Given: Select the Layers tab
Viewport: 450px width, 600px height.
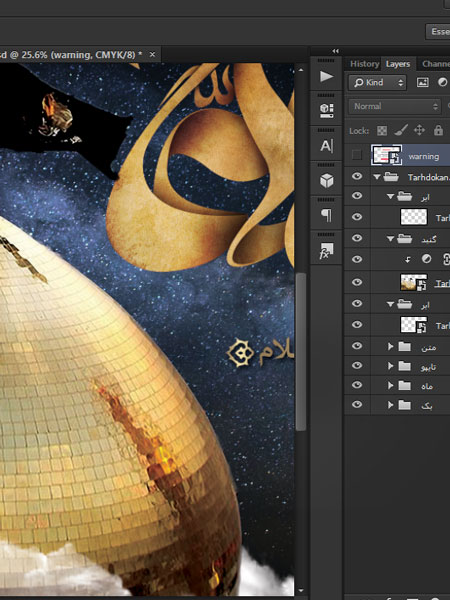Looking at the screenshot, I should 398,64.
